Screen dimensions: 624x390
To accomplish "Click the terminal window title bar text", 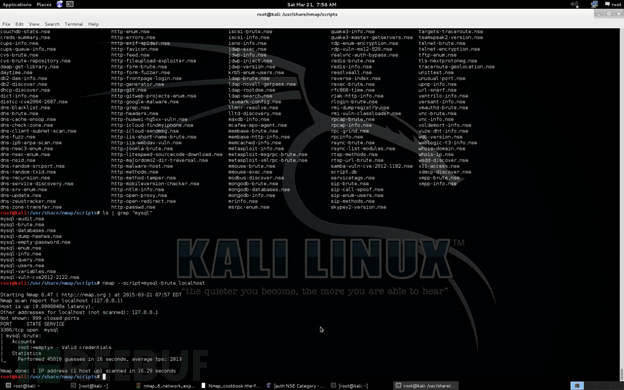I will click(x=297, y=14).
